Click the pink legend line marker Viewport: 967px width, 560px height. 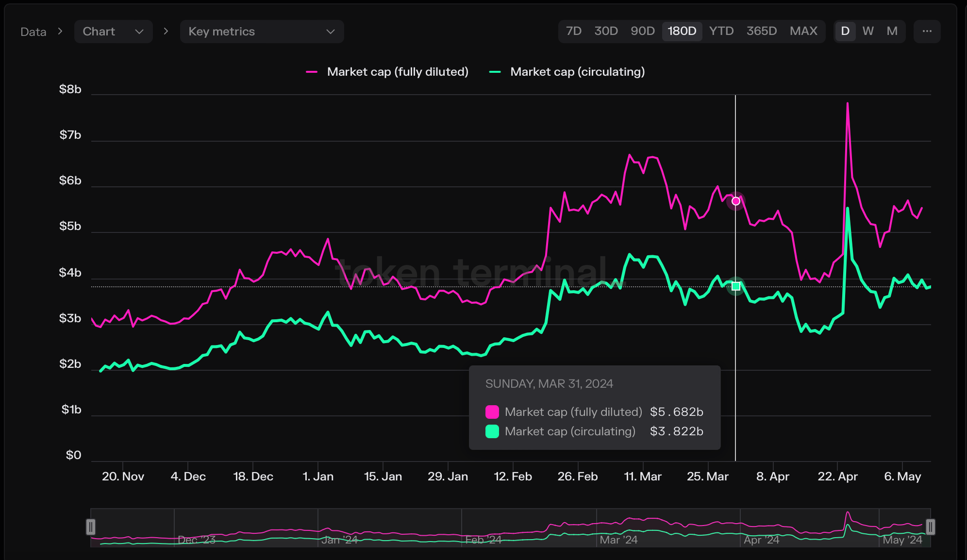coord(312,72)
